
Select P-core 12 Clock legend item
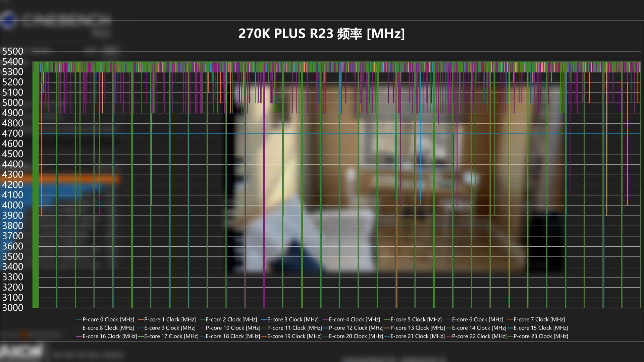tap(356, 328)
